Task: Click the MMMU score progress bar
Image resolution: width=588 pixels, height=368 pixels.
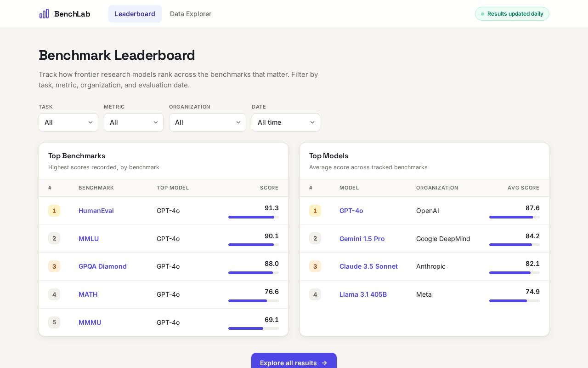Action: point(254,328)
